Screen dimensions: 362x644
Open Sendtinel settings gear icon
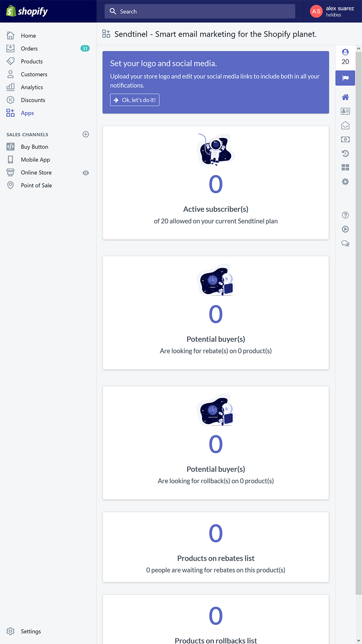coord(345,182)
